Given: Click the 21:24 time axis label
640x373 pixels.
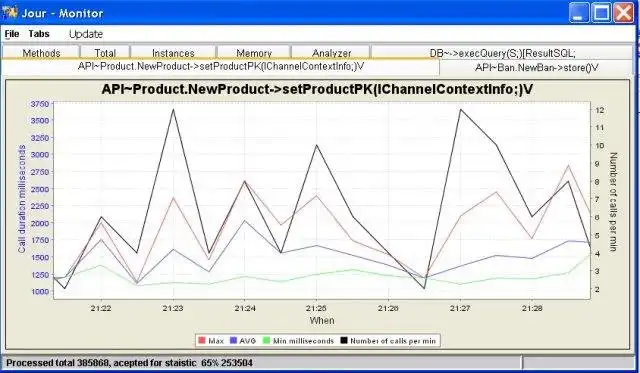Looking at the screenshot, I should tap(245, 309).
